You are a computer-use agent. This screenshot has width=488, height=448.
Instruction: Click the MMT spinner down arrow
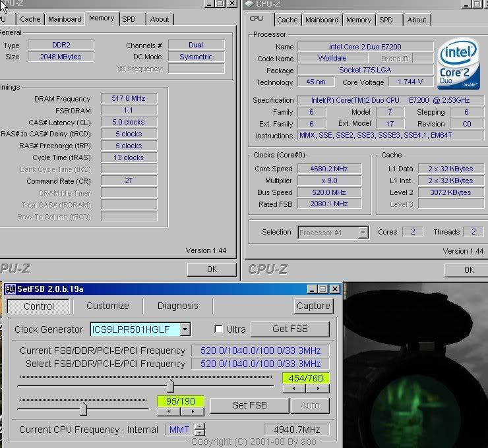(x=200, y=432)
